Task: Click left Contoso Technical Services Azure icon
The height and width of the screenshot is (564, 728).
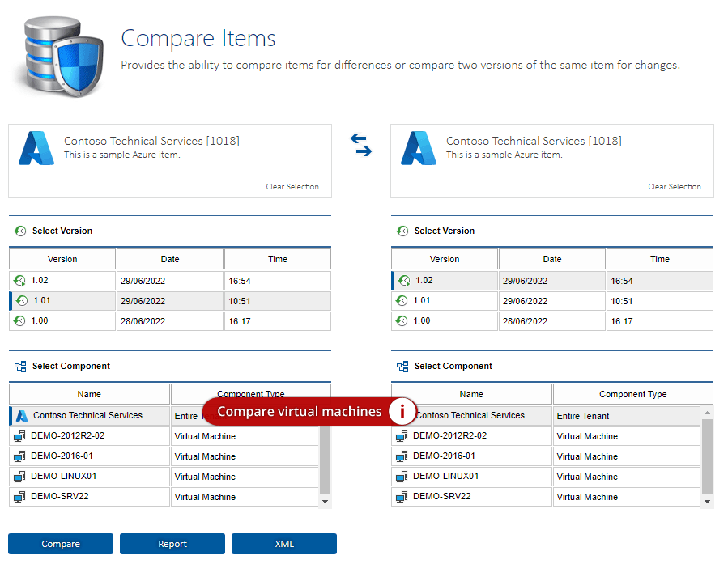Action: [x=22, y=416]
